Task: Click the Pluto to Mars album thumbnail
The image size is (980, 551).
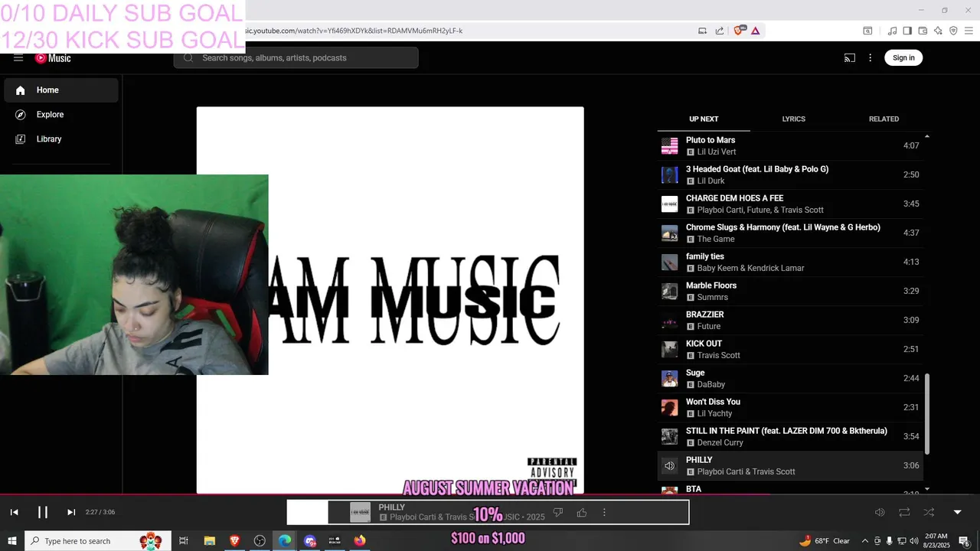Action: 669,145
